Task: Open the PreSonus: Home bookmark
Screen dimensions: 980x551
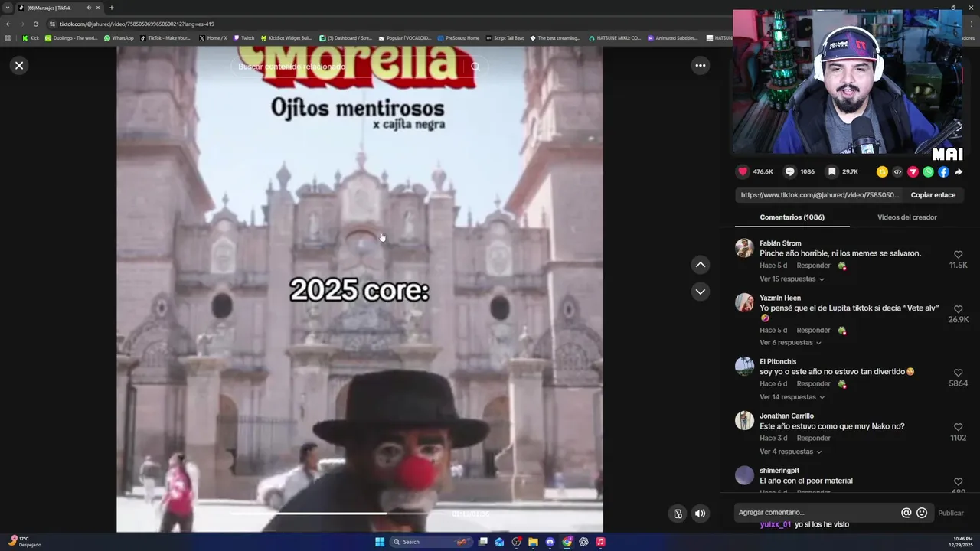Action: (459, 37)
